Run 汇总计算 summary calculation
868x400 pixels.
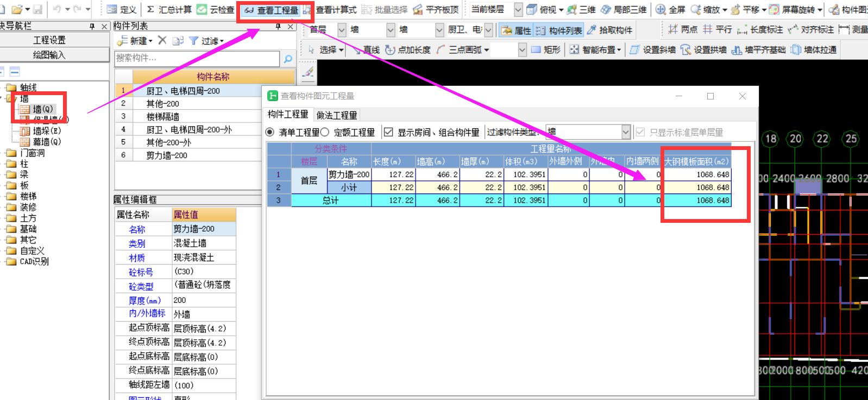(x=169, y=9)
